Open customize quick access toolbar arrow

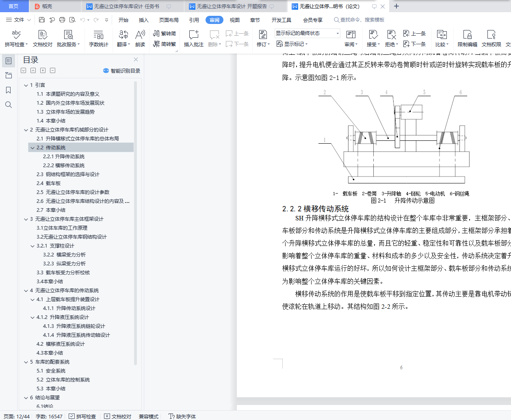click(x=107, y=19)
